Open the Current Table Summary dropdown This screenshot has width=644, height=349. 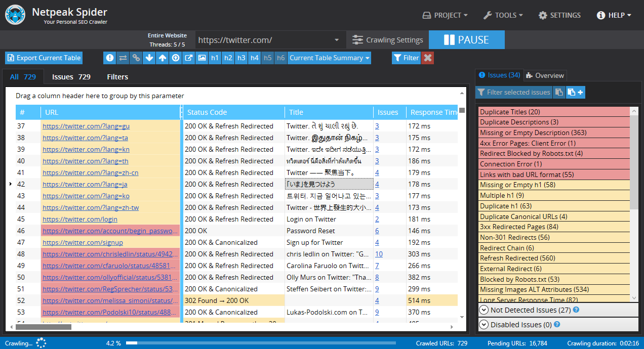click(329, 58)
